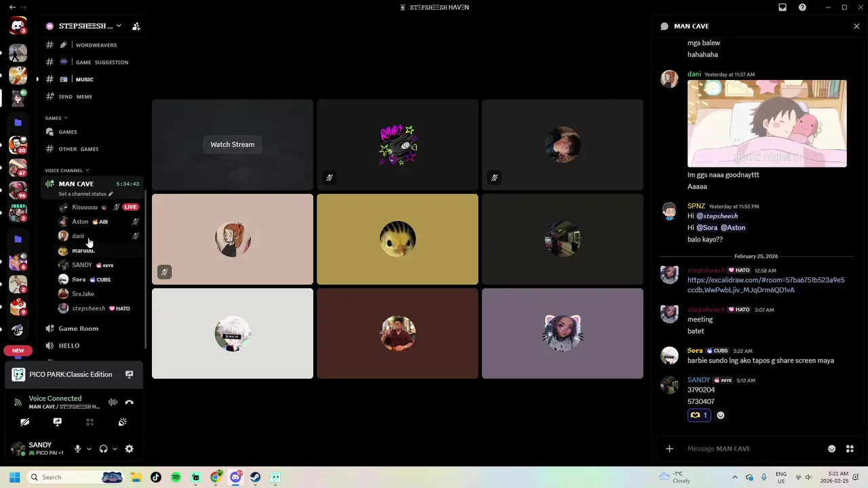Open the soundboard icon in the voice panel
Viewport: 868px width, 488px height.
(x=123, y=422)
